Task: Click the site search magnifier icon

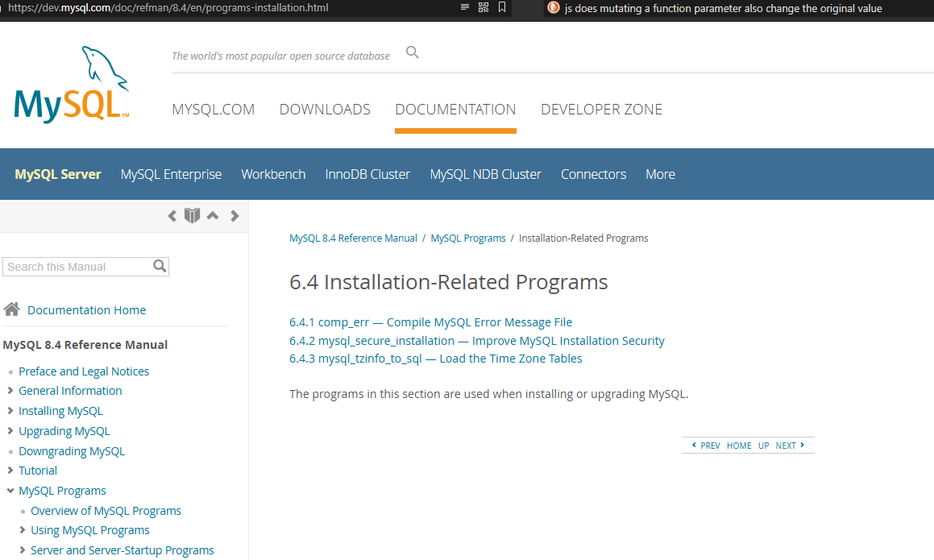Action: (x=412, y=52)
